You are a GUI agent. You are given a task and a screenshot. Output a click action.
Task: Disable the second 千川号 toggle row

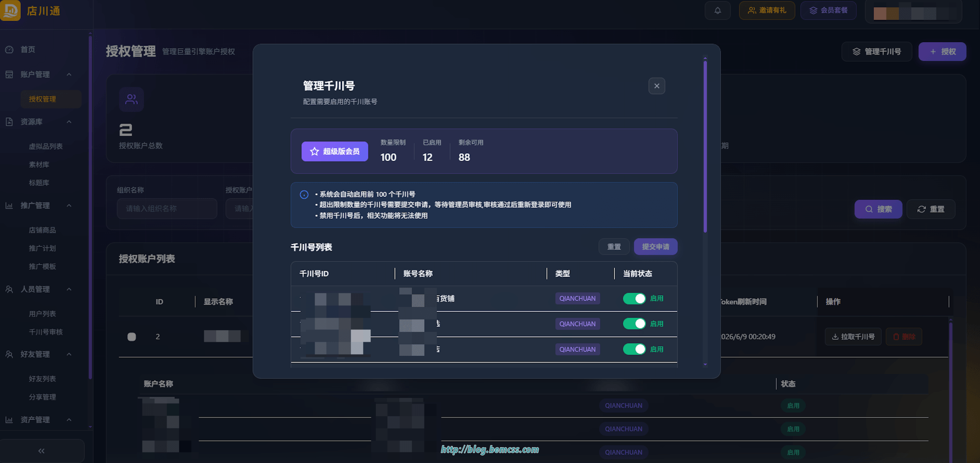(634, 324)
